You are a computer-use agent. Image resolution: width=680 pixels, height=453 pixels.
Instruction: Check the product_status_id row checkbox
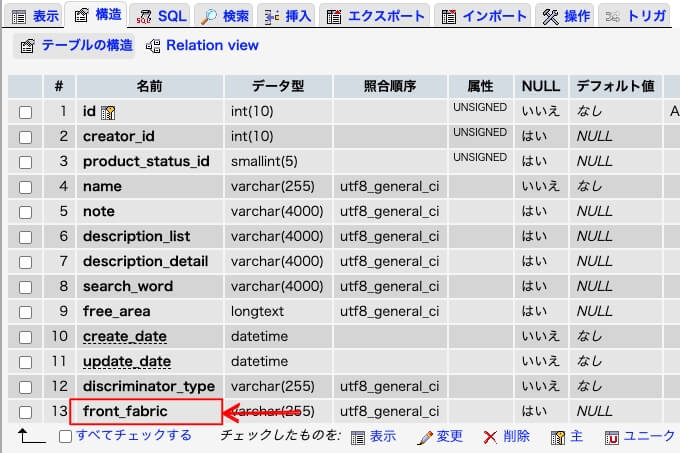coord(26,163)
